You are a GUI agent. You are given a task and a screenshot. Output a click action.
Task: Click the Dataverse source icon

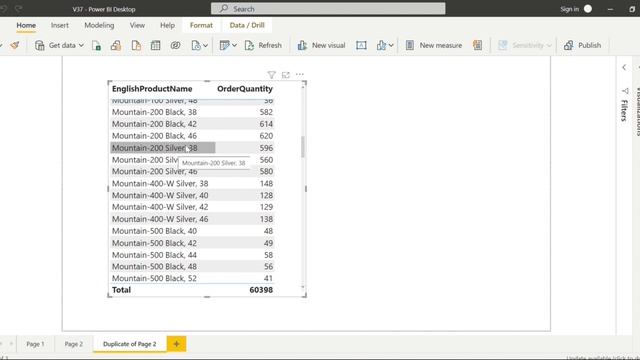coord(176,45)
